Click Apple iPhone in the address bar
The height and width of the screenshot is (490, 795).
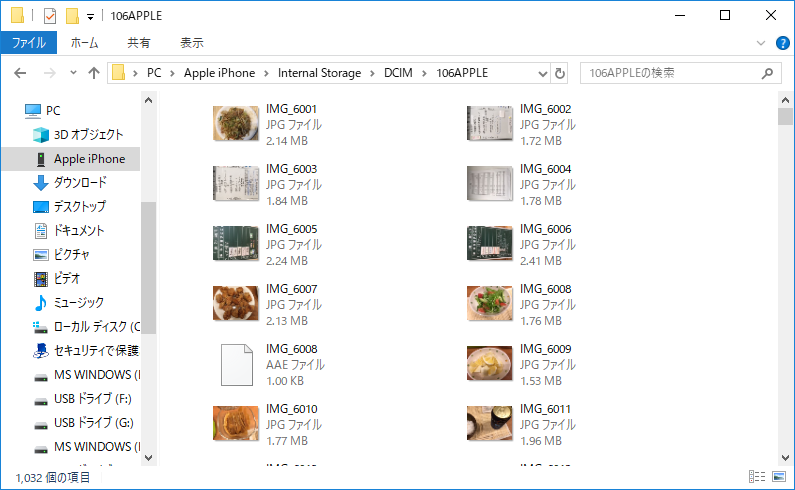click(219, 73)
